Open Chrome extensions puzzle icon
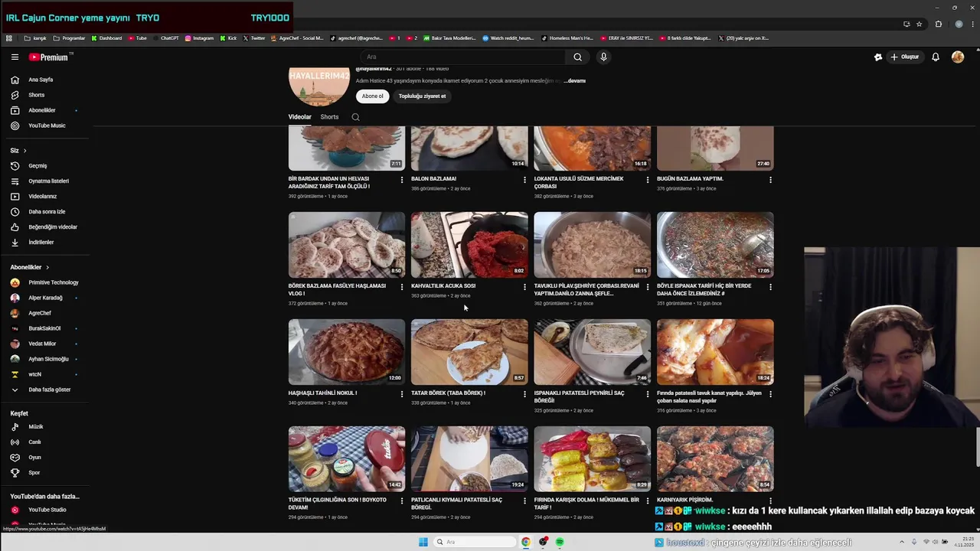Image resolution: width=980 pixels, height=551 pixels. coord(939,24)
